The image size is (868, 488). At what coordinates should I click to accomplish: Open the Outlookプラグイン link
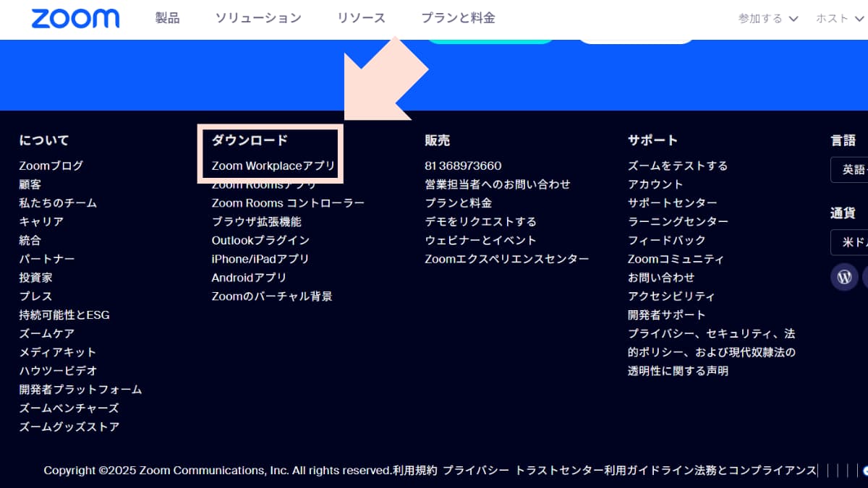[x=260, y=240]
